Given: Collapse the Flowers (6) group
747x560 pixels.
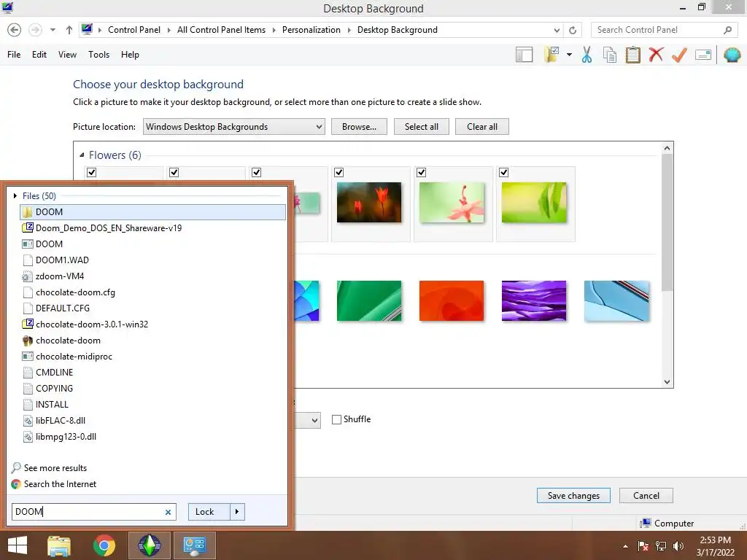Looking at the screenshot, I should (x=82, y=155).
